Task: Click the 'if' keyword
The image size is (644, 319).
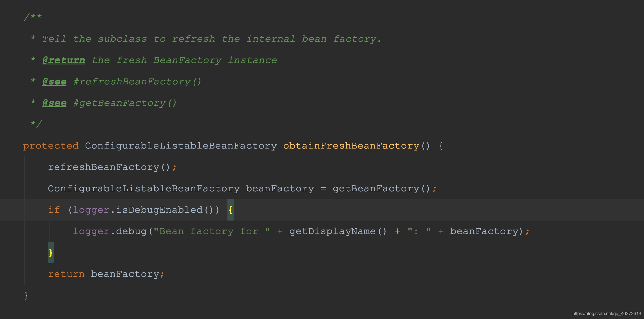Action: point(54,210)
